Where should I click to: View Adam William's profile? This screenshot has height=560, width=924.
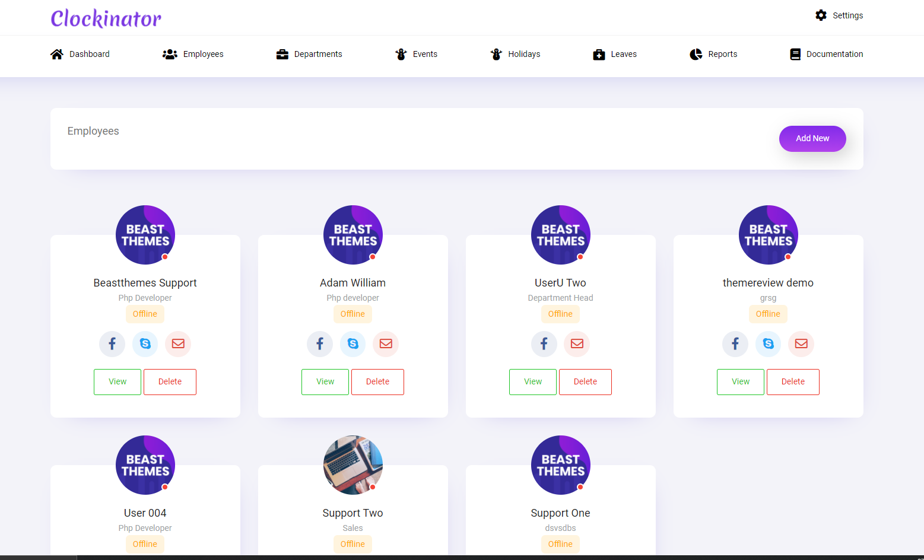(325, 382)
